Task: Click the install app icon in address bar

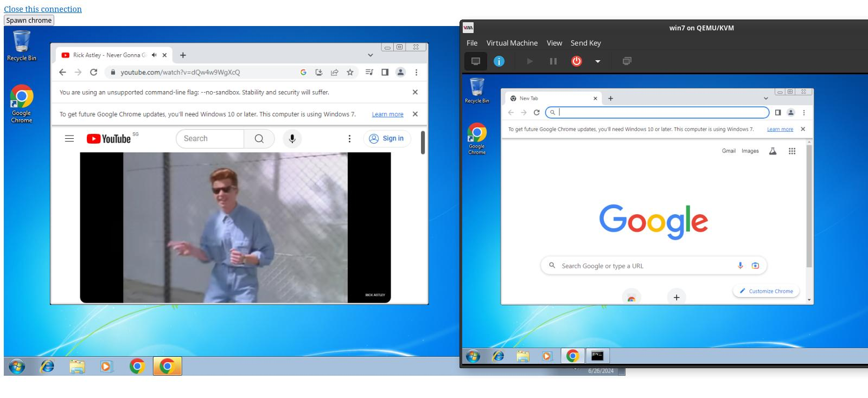Action: [x=319, y=72]
